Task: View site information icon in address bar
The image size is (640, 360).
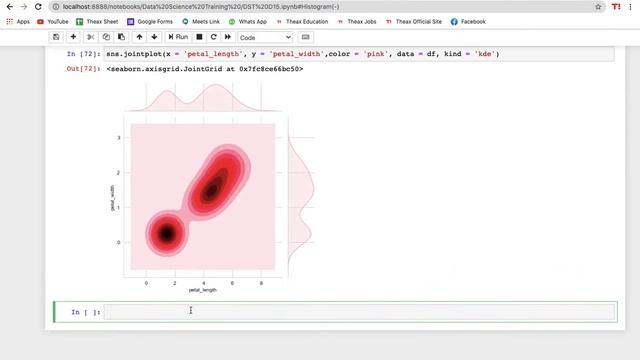Action: pos(56,7)
